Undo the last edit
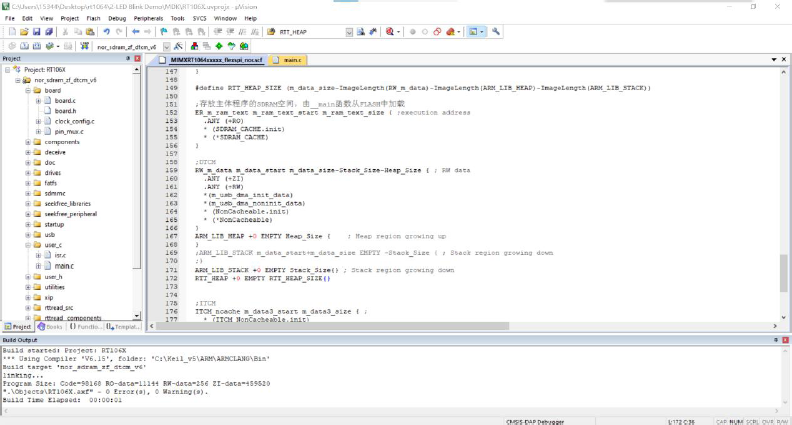The image size is (792, 425). pos(107,31)
